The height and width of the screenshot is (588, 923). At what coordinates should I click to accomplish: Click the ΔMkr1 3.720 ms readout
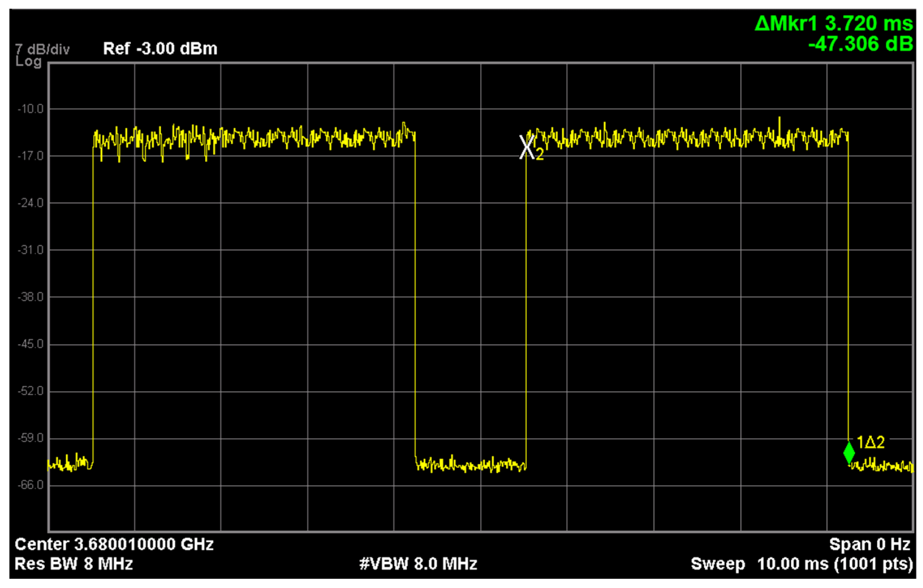pyautogui.click(x=833, y=24)
